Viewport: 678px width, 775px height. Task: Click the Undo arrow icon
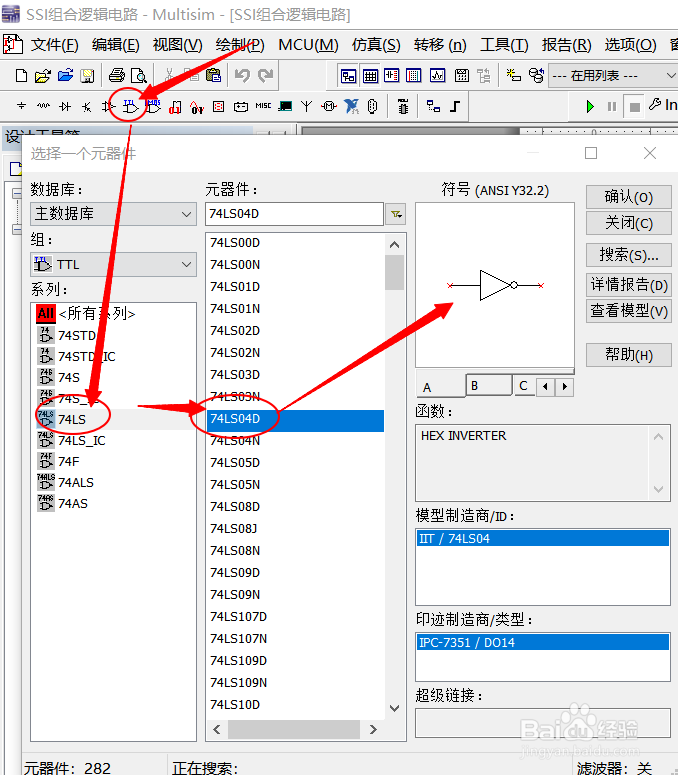(x=242, y=75)
